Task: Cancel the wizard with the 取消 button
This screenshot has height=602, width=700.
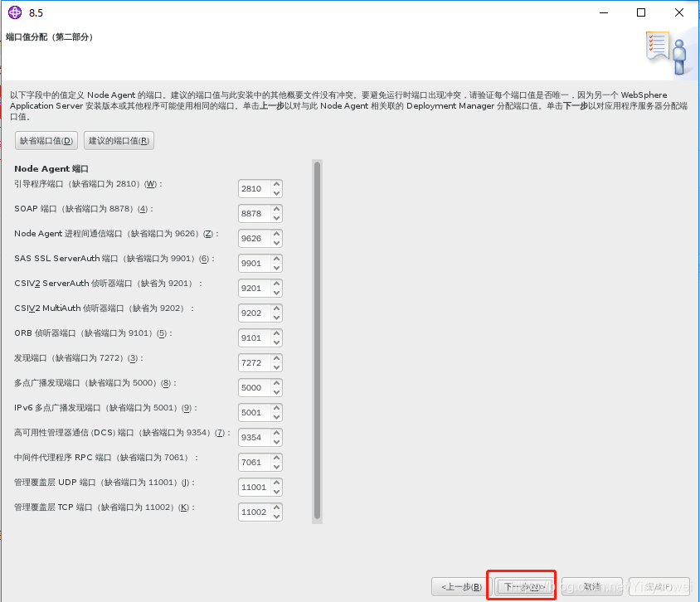Action: coord(592,586)
